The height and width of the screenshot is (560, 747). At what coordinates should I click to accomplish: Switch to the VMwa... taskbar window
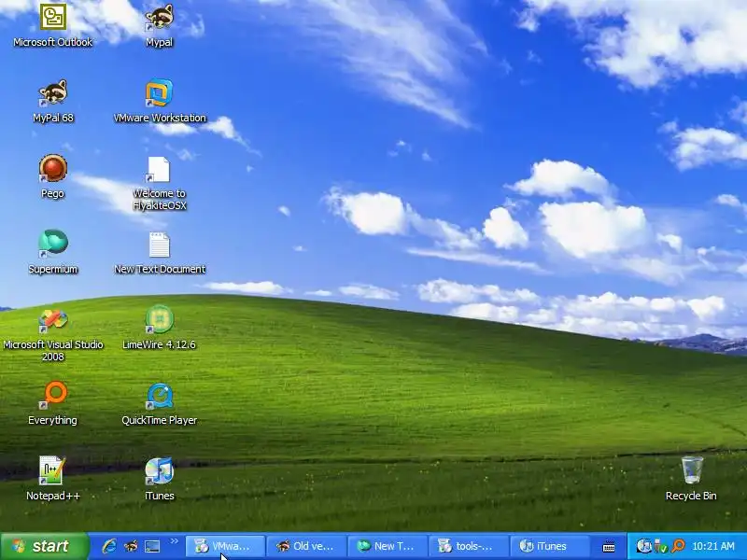[225, 546]
